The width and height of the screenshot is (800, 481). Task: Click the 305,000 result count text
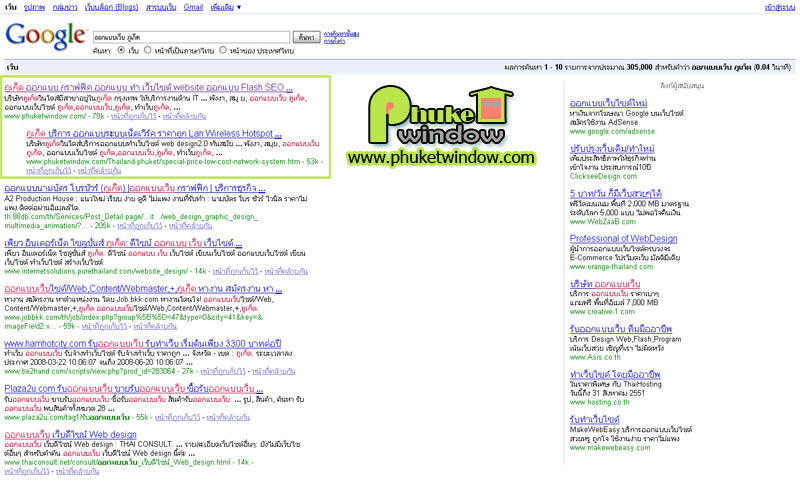639,67
